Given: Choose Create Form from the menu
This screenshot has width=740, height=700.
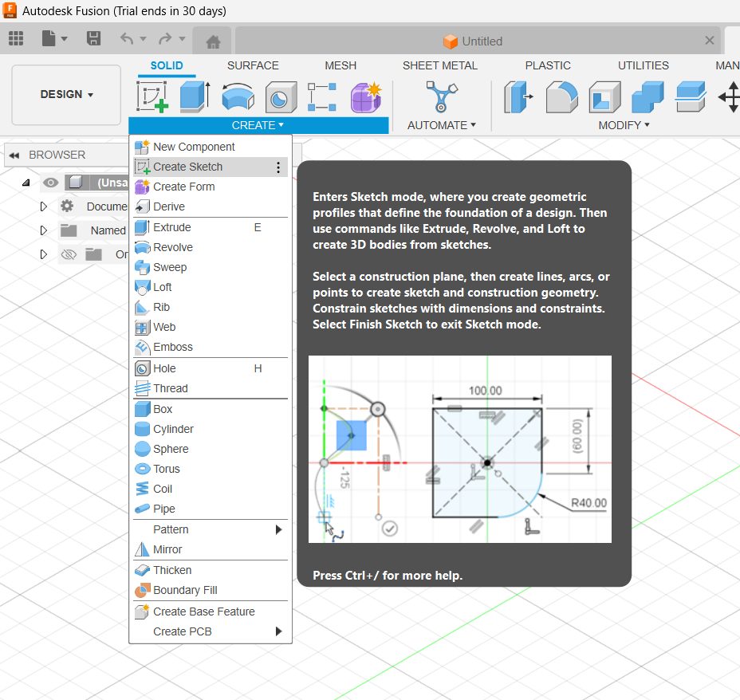Looking at the screenshot, I should (211, 187).
